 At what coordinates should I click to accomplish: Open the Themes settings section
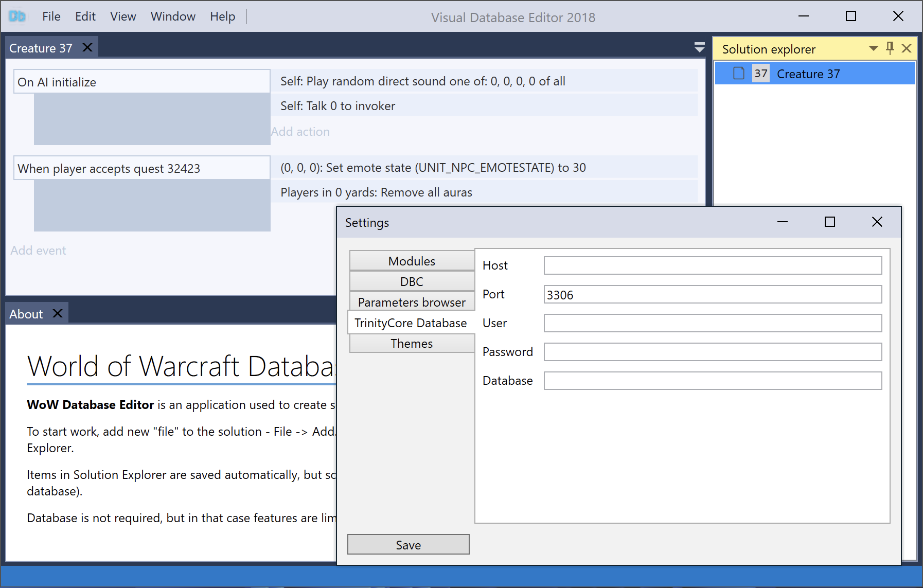click(x=411, y=343)
